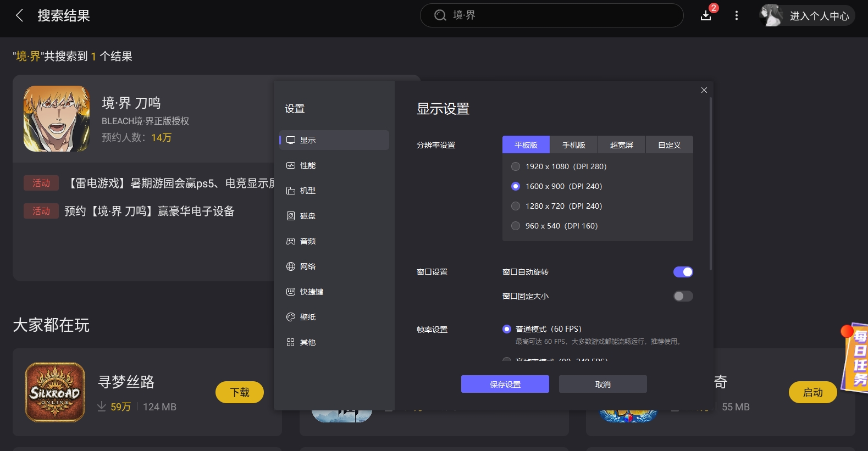The height and width of the screenshot is (451, 868).
Task: Select the 音频 audio settings item
Action: coord(334,241)
